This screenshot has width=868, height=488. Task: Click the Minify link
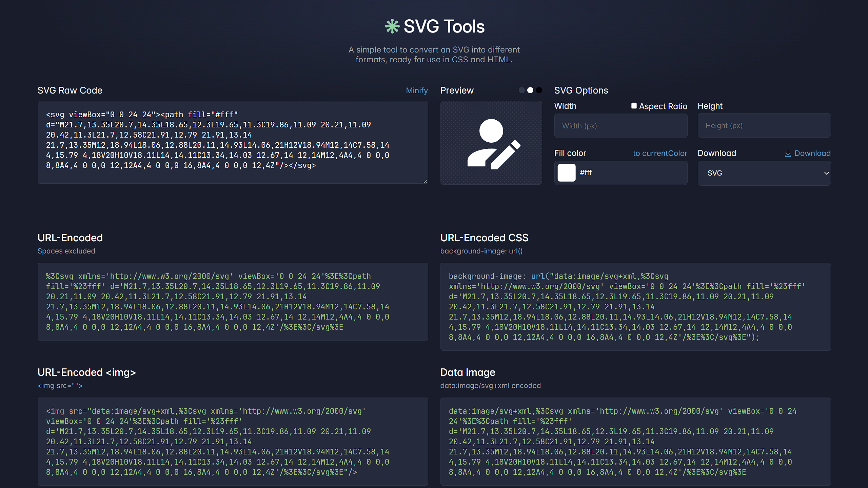point(417,90)
